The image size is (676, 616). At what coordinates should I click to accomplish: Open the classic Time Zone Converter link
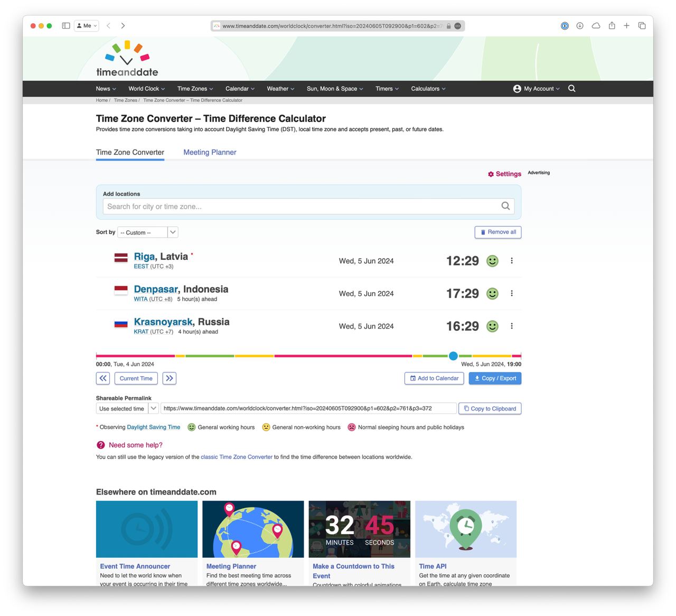[x=237, y=457]
